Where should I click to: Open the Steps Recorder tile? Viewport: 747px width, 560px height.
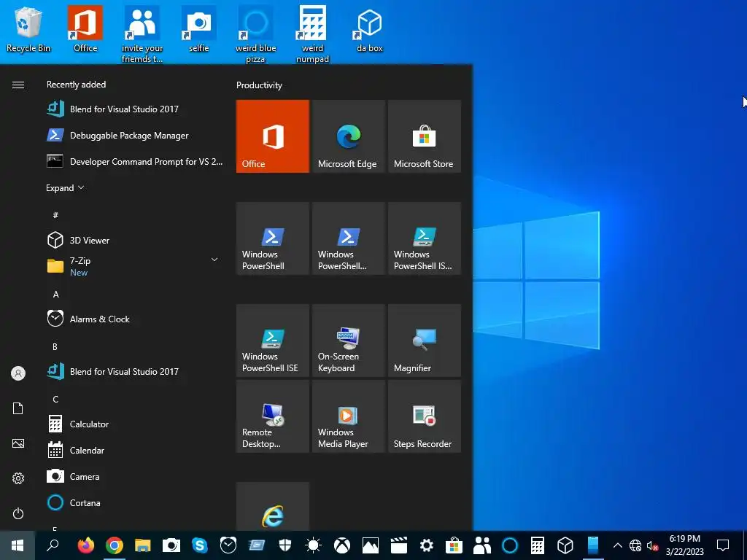[x=425, y=416]
